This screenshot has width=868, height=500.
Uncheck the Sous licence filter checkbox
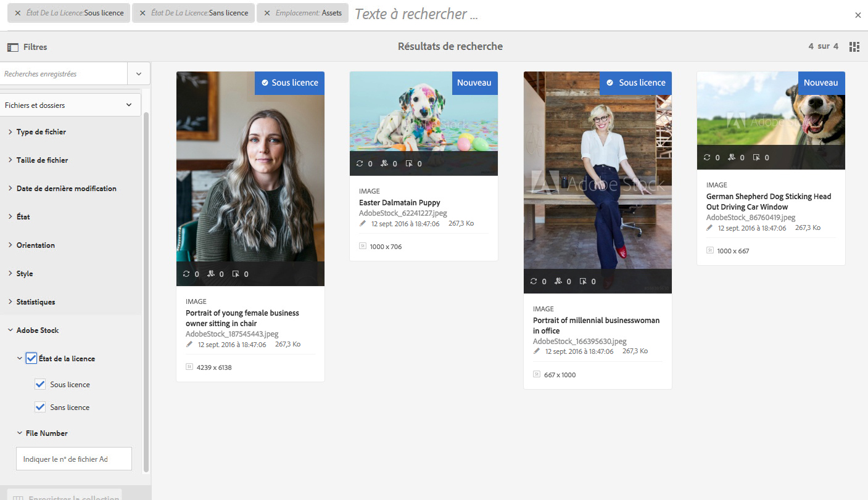40,384
